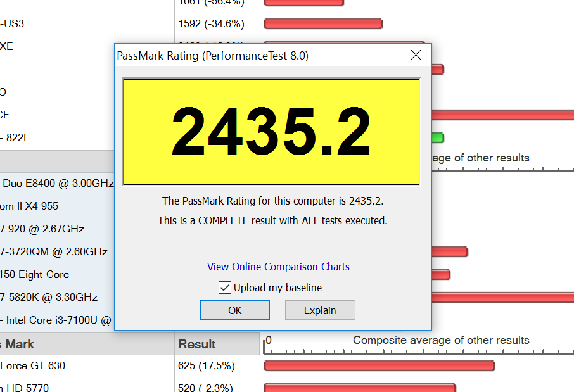Click Composite average of other results label
This screenshot has width=574, height=392.
(441, 341)
